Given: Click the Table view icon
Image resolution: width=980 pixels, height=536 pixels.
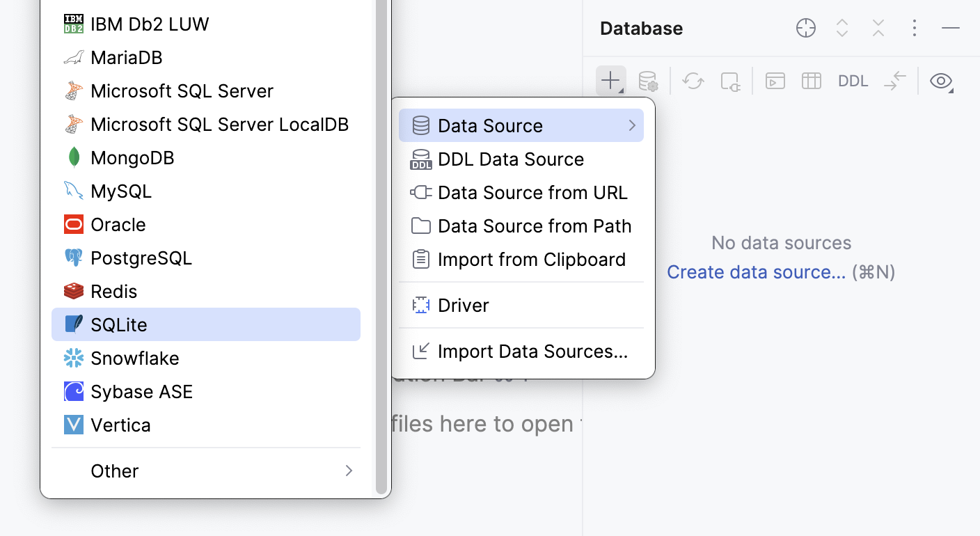Looking at the screenshot, I should pos(811,81).
